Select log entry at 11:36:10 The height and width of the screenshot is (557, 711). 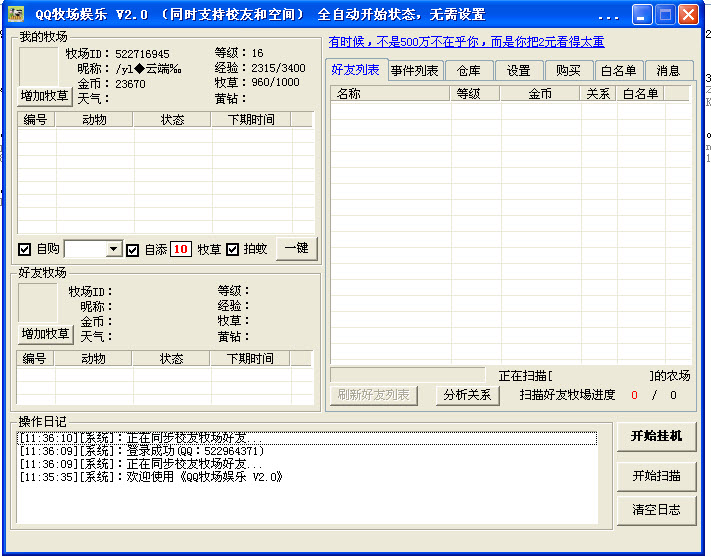coord(307,438)
